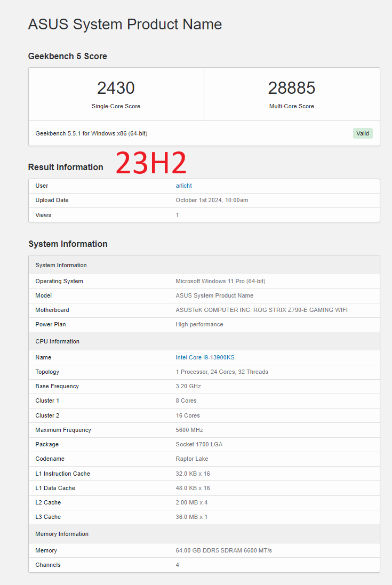Image resolution: width=392 pixels, height=585 pixels.
Task: Click the Geekbench 5.5.1 for Windows x86 text
Action: coord(91,133)
